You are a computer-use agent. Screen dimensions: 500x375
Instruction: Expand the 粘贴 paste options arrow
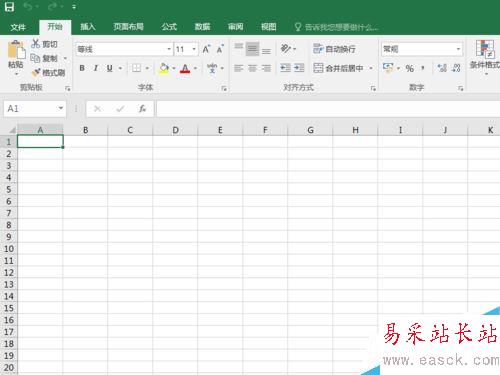tap(16, 74)
